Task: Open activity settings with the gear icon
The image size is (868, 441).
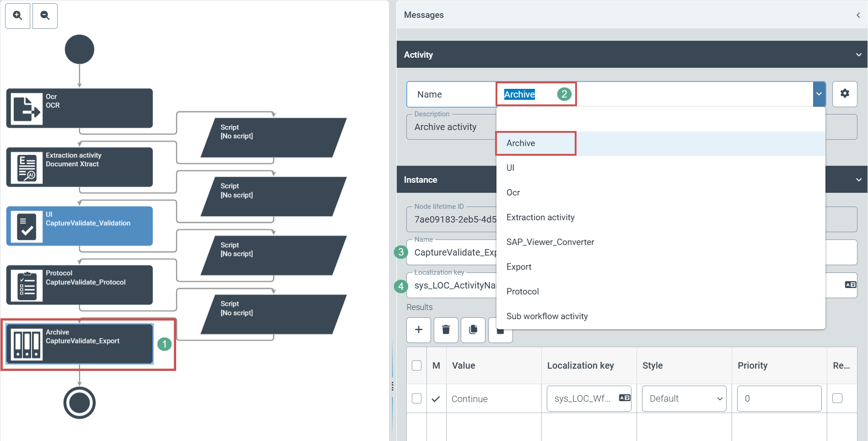Action: [x=844, y=94]
